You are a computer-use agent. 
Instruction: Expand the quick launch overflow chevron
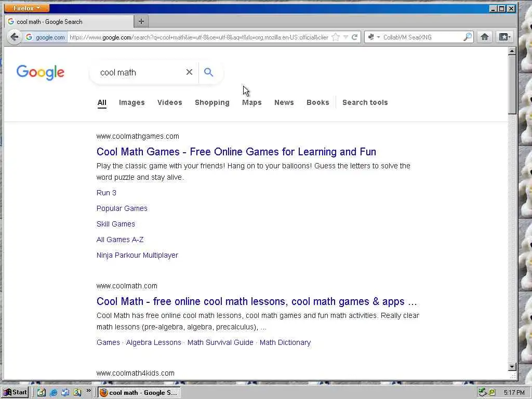pos(88,391)
